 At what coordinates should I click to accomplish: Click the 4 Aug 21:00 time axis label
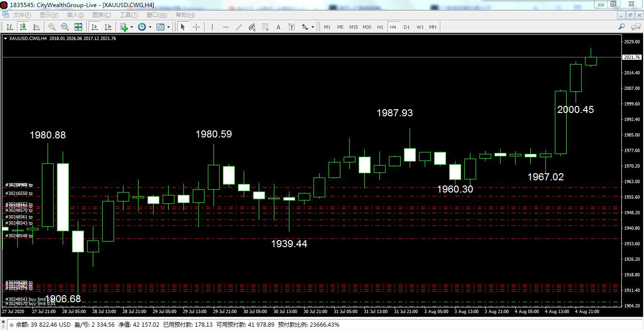tap(587, 311)
